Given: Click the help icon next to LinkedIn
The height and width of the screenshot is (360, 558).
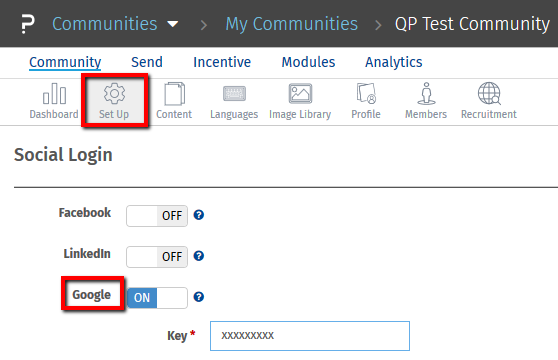Looking at the screenshot, I should click(199, 256).
